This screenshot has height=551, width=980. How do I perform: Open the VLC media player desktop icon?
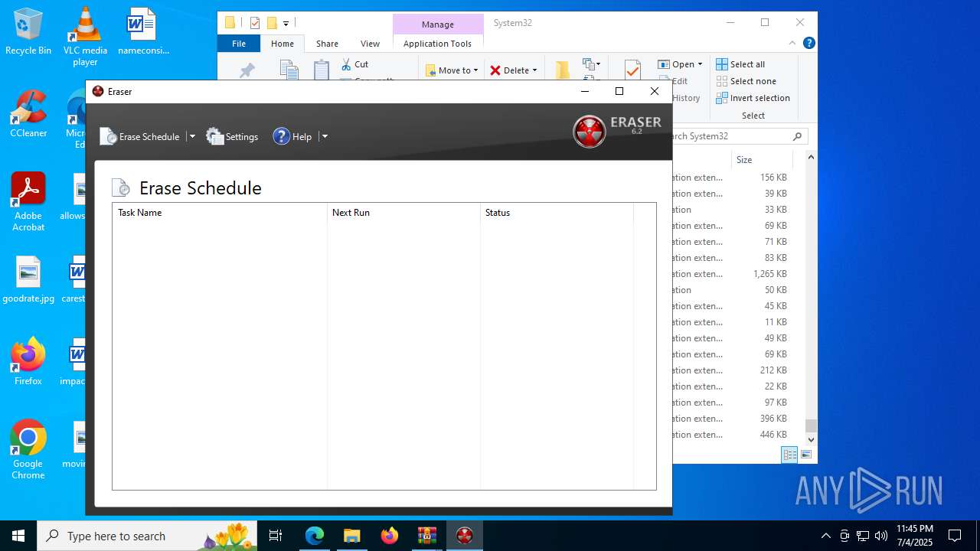pos(85,37)
